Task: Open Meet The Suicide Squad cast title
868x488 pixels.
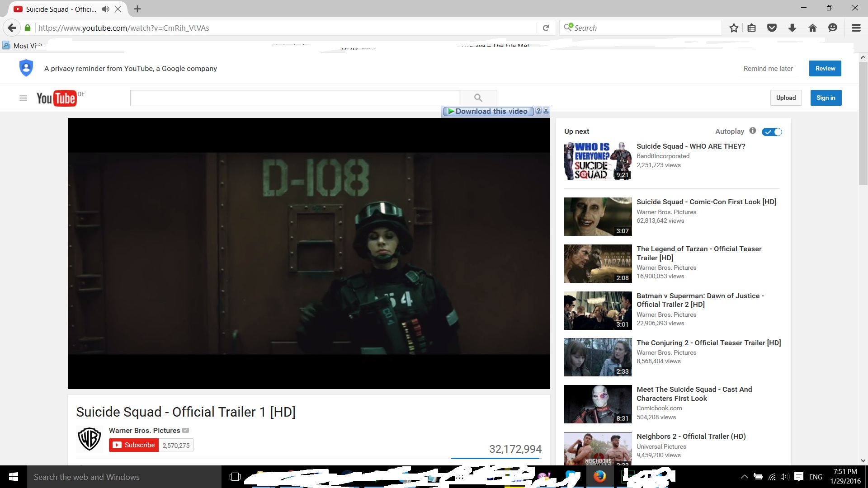Action: (694, 394)
